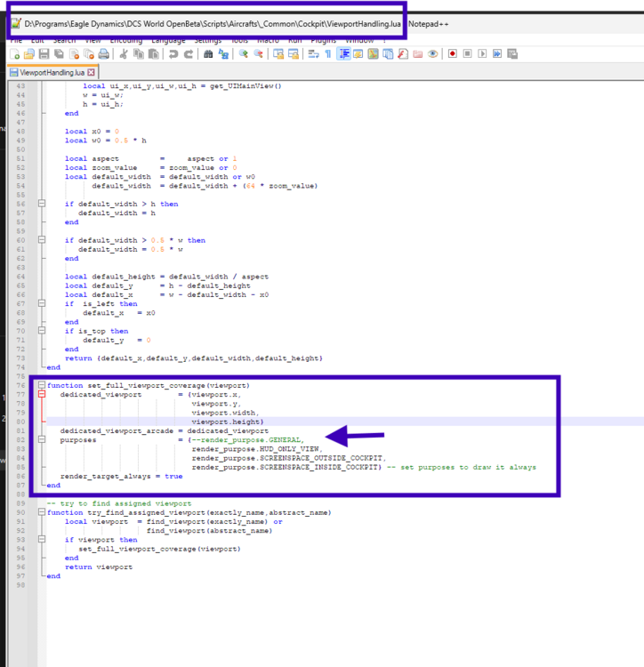This screenshot has height=667, width=644.
Task: Click 'render_target_always = true' line
Action: (x=121, y=476)
